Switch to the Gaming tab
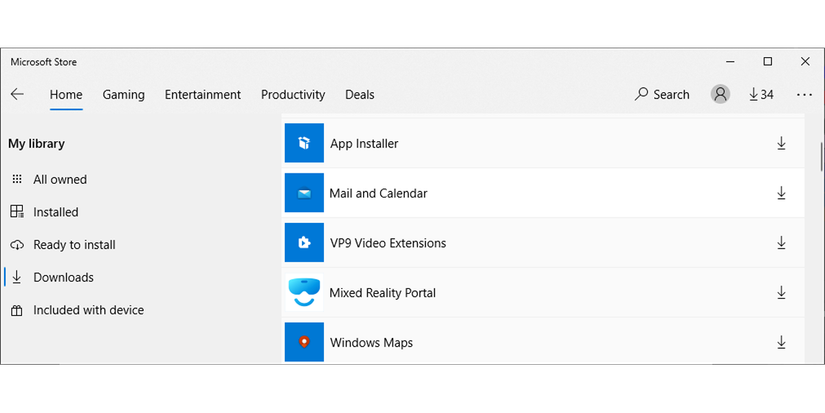This screenshot has height=413, width=825. pyautogui.click(x=124, y=95)
